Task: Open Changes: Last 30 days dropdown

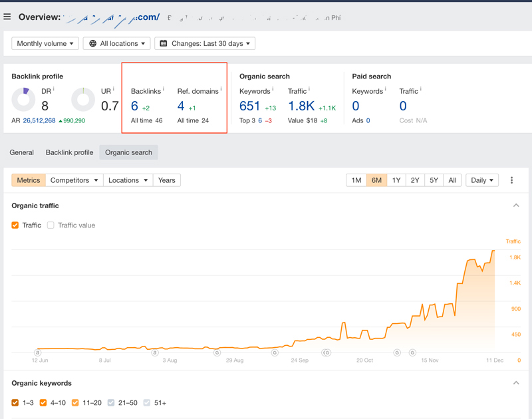Action: 205,43
